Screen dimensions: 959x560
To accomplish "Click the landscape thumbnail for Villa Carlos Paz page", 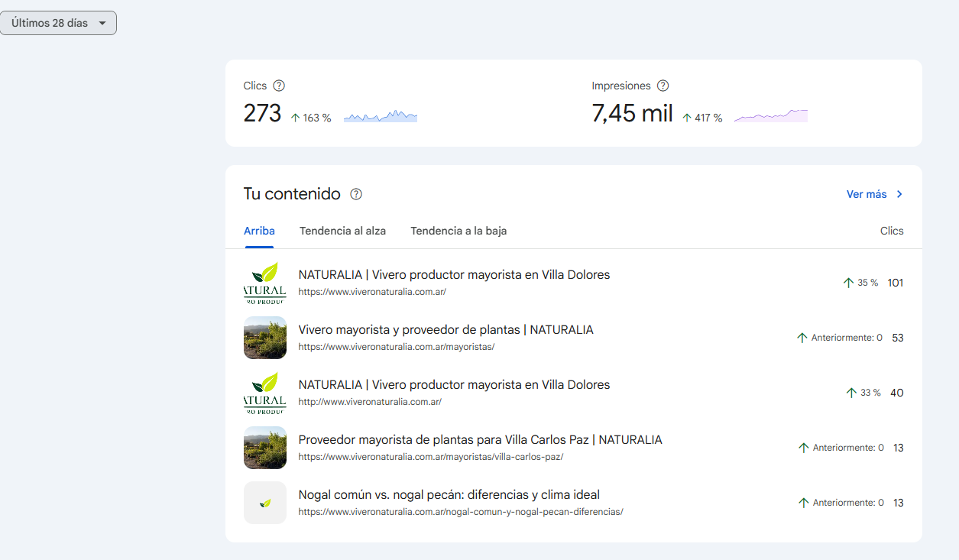I will click(265, 448).
